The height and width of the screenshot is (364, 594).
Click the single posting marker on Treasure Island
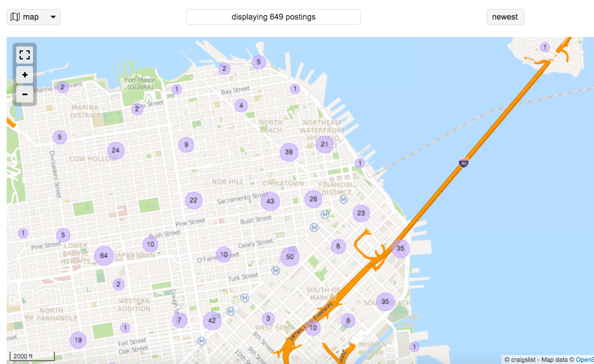(x=545, y=47)
